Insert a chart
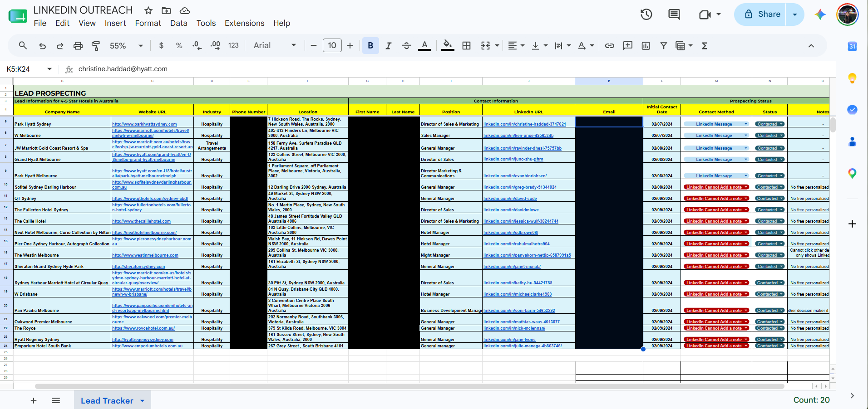Viewport: 868px width, 409px height. tap(646, 45)
